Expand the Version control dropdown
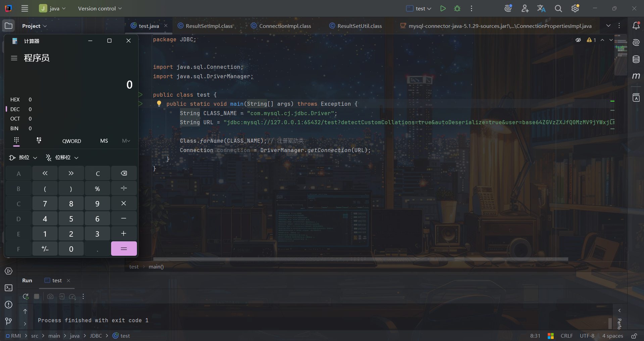The image size is (644, 341). coord(100,8)
